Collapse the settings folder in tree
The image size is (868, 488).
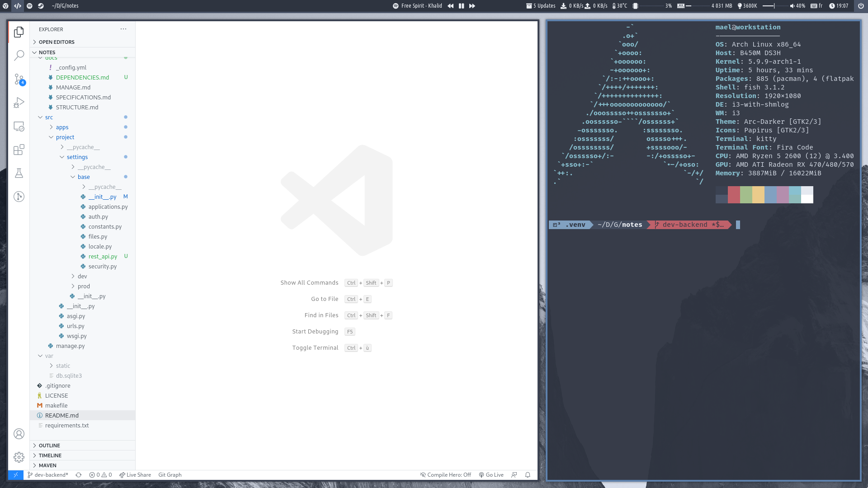(x=77, y=157)
